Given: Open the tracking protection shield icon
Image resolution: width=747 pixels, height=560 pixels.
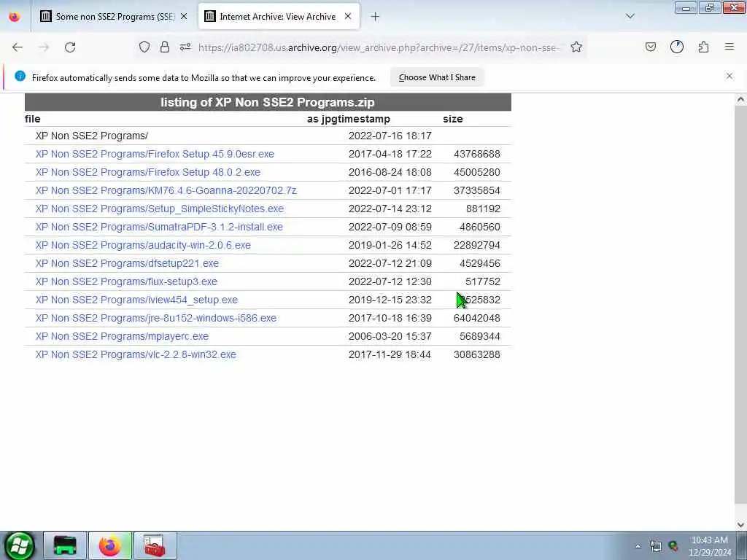Looking at the screenshot, I should pyautogui.click(x=144, y=47).
